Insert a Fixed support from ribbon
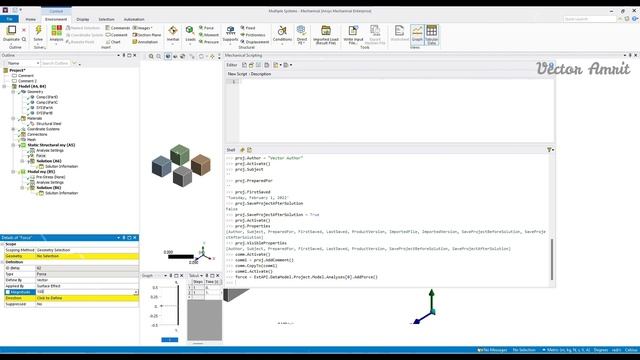640x360 pixels. [248, 28]
